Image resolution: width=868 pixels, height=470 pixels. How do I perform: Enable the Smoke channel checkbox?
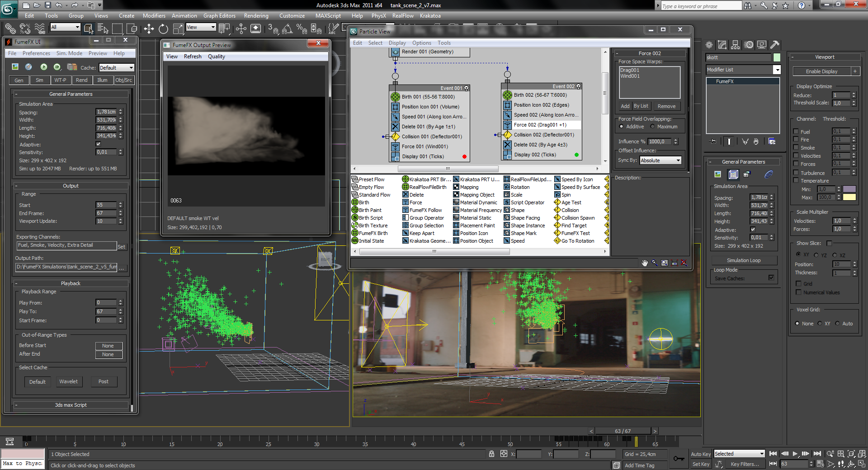(x=796, y=147)
